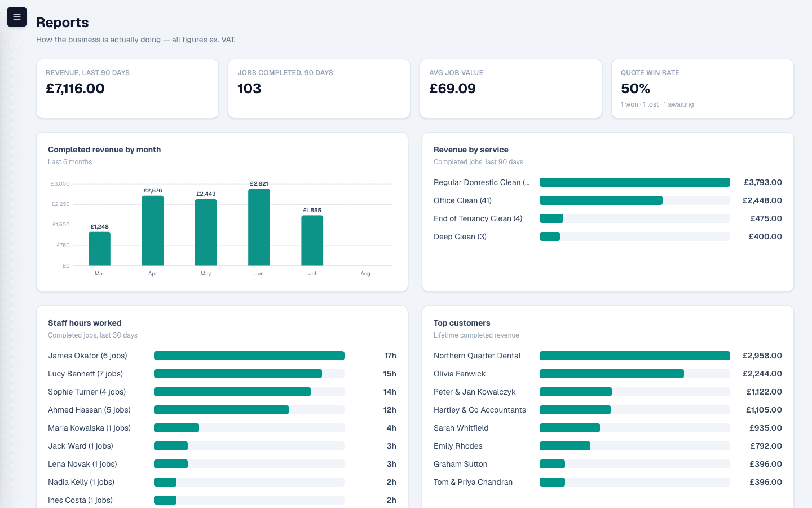
Task: Click James Okafor's hours bar
Action: point(249,356)
